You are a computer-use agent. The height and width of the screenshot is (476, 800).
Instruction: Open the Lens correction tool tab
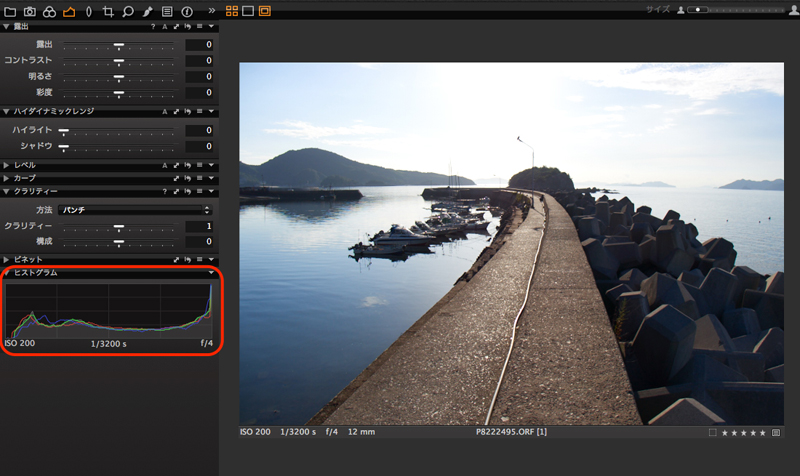[88, 11]
